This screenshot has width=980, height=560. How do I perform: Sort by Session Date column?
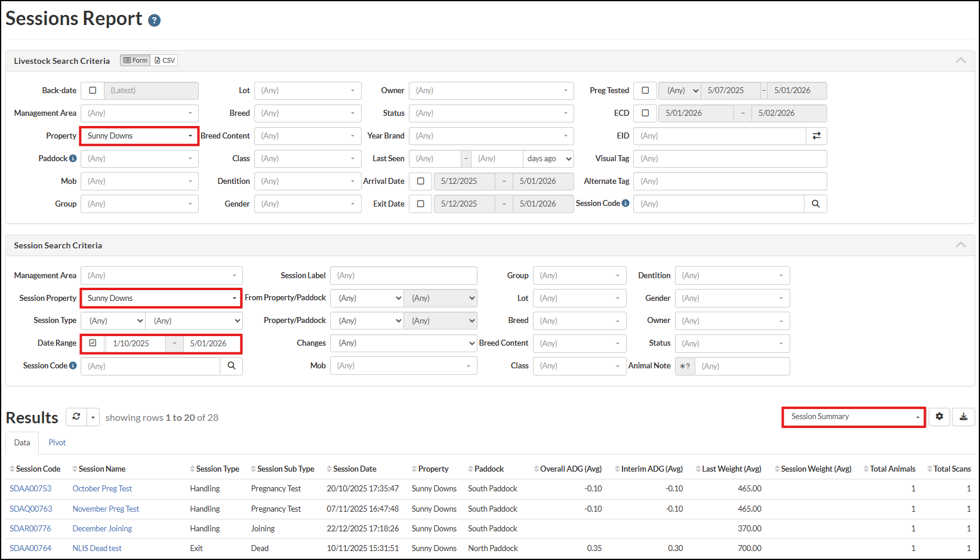click(x=355, y=469)
